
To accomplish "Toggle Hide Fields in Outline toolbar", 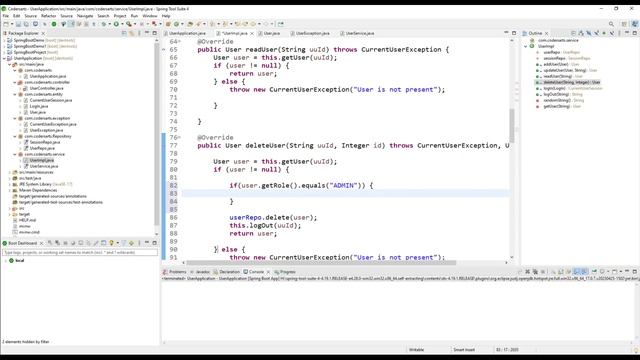I will tap(589, 33).
